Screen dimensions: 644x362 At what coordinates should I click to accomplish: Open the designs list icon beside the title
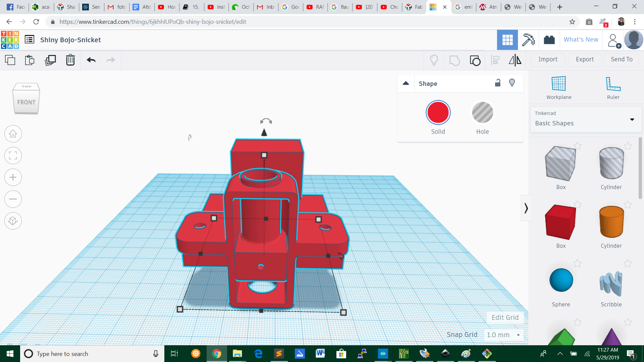click(x=30, y=40)
